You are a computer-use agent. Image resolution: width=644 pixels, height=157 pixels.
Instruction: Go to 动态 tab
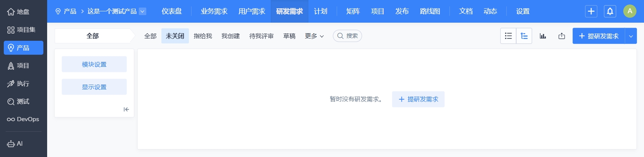[490, 11]
